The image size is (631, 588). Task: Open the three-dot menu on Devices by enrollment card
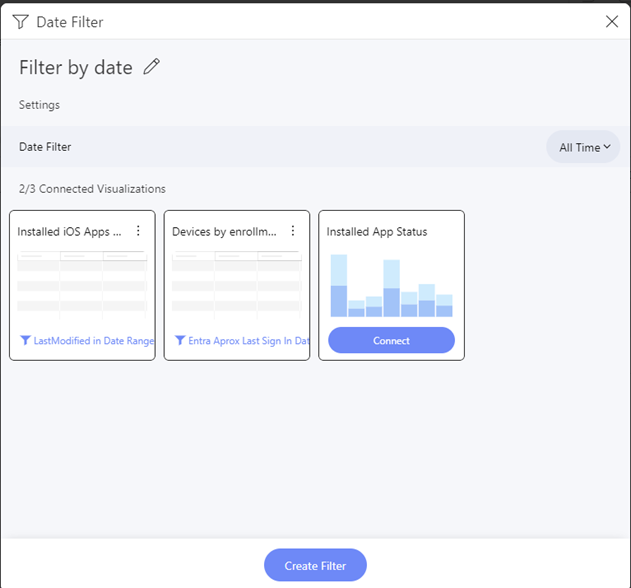pos(293,231)
